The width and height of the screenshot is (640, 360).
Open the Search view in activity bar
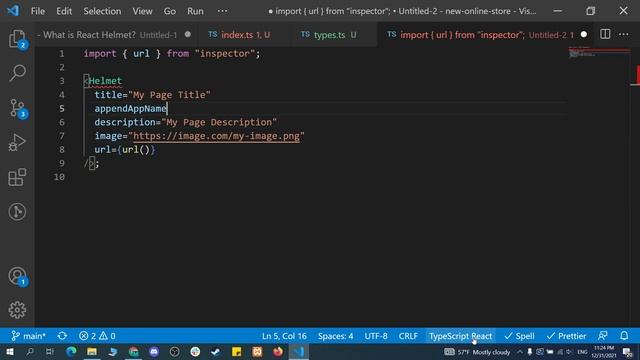17,73
